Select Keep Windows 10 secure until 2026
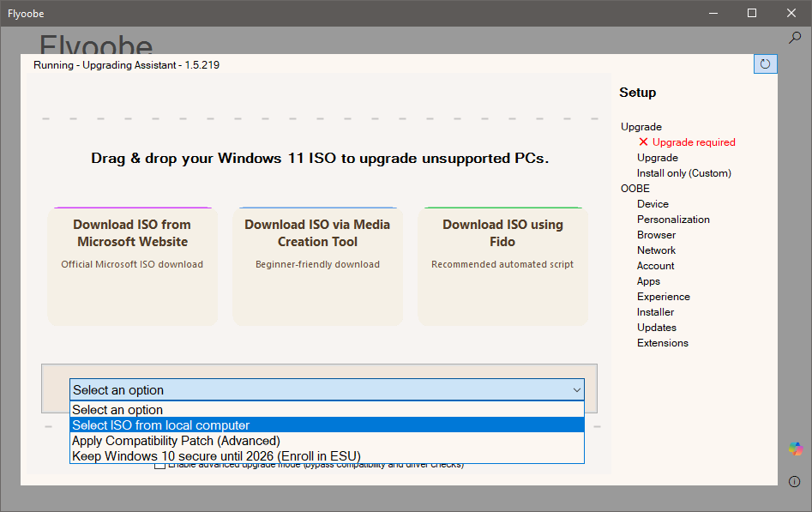 [327, 456]
